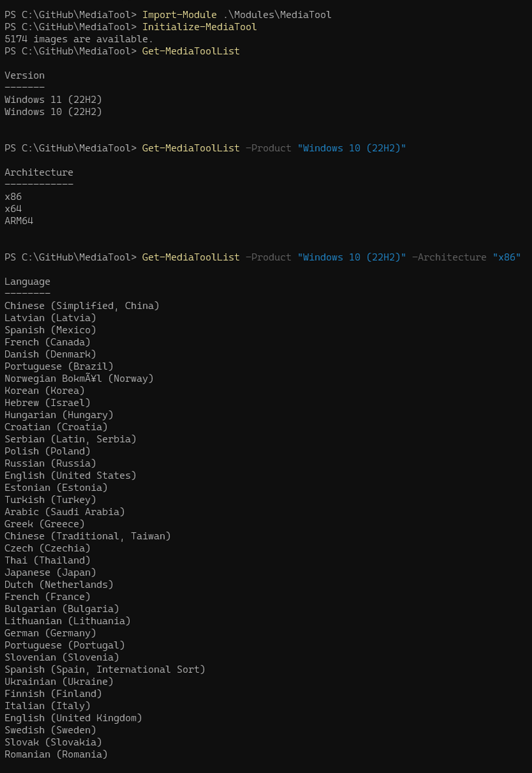Click the Language column header

[27, 282]
